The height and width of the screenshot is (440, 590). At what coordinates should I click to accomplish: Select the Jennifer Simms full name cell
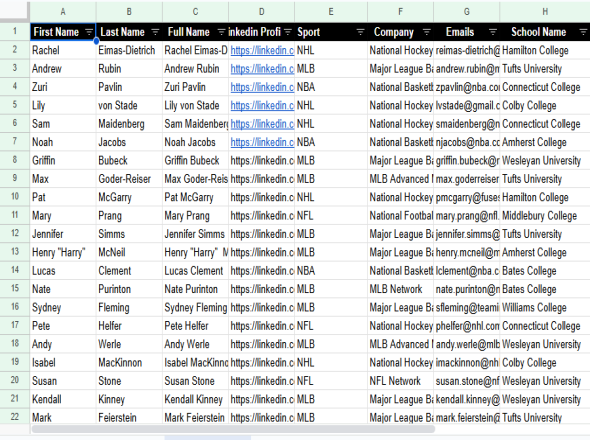(195, 234)
